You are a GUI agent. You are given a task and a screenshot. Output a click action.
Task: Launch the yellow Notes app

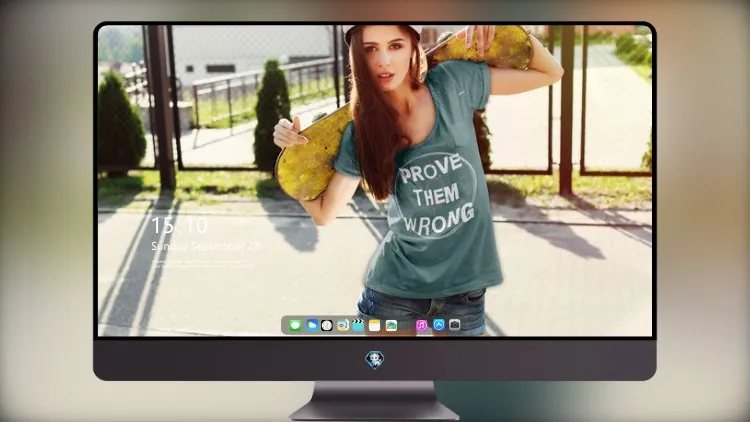tap(375, 325)
